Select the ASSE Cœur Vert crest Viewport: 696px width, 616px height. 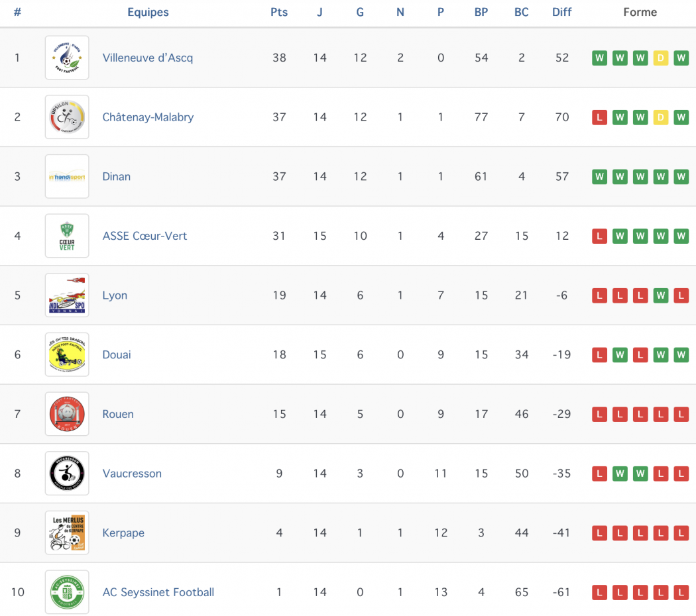click(x=67, y=236)
